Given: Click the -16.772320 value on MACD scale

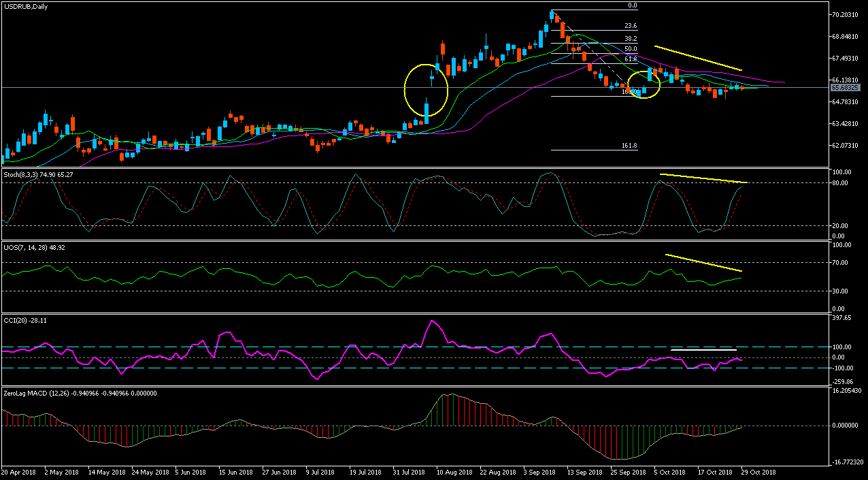Looking at the screenshot, I should coord(847,461).
